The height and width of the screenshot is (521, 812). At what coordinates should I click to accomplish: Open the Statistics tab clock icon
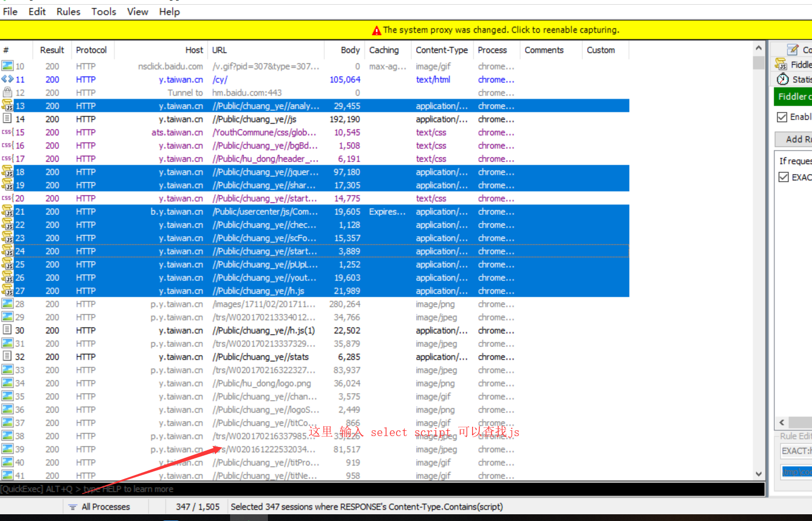[782, 79]
